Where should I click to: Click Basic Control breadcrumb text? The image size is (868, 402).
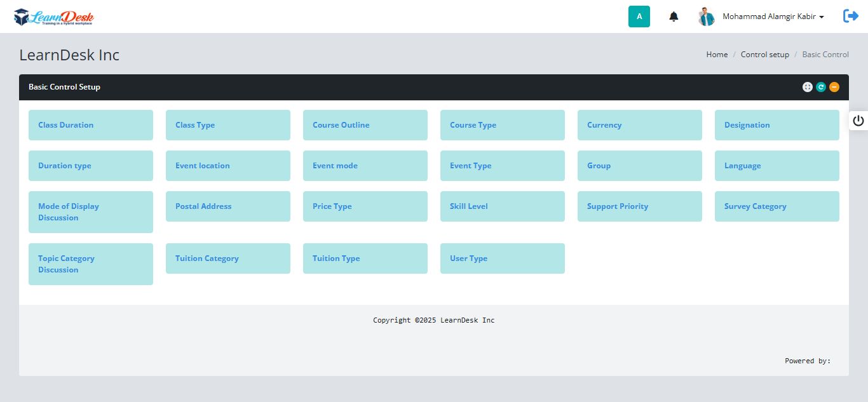tap(825, 55)
